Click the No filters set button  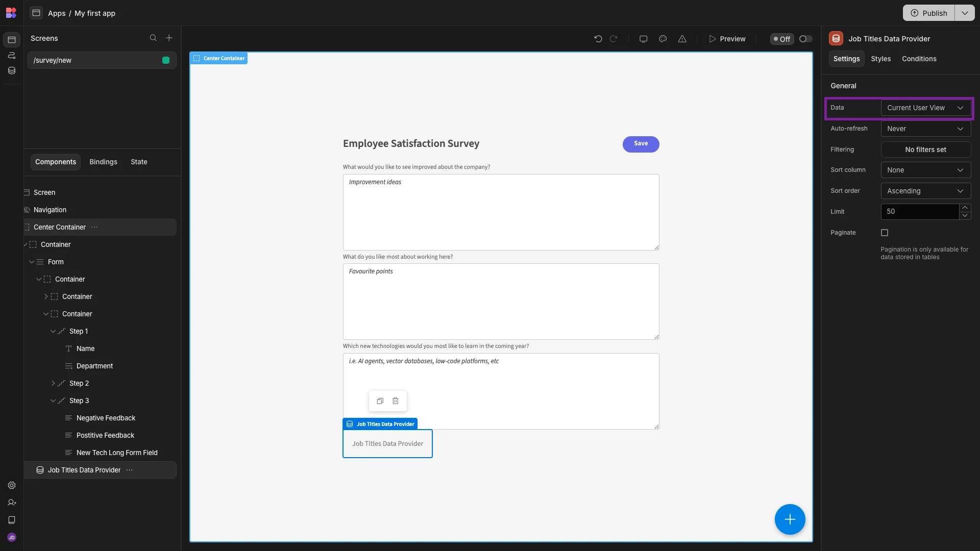pos(925,149)
